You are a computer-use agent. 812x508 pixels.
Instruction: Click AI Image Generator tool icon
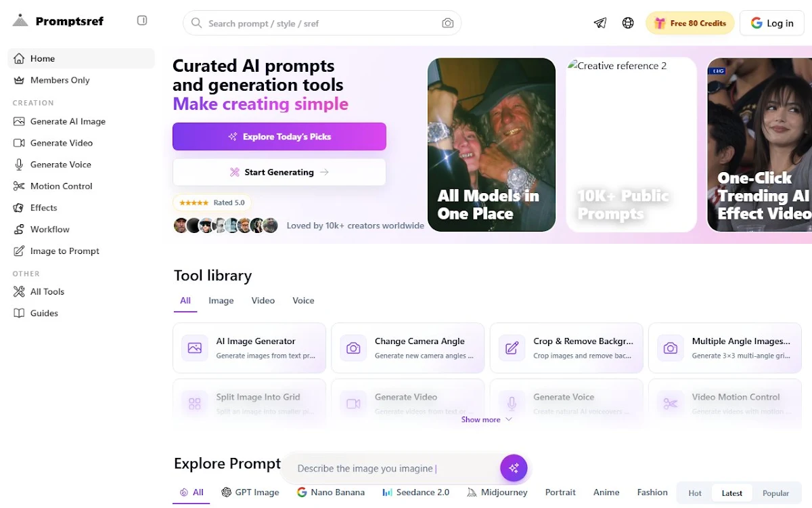point(195,348)
